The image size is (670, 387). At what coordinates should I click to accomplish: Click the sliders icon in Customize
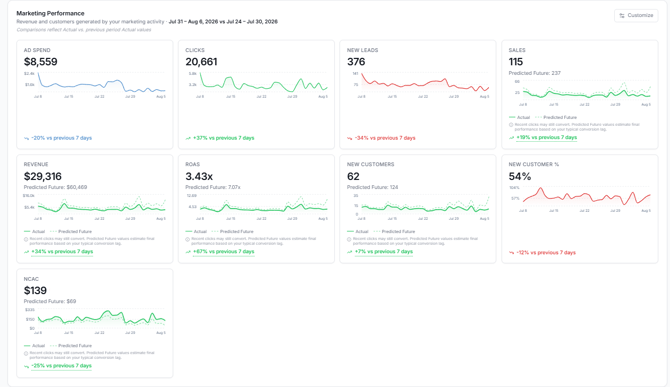point(622,15)
